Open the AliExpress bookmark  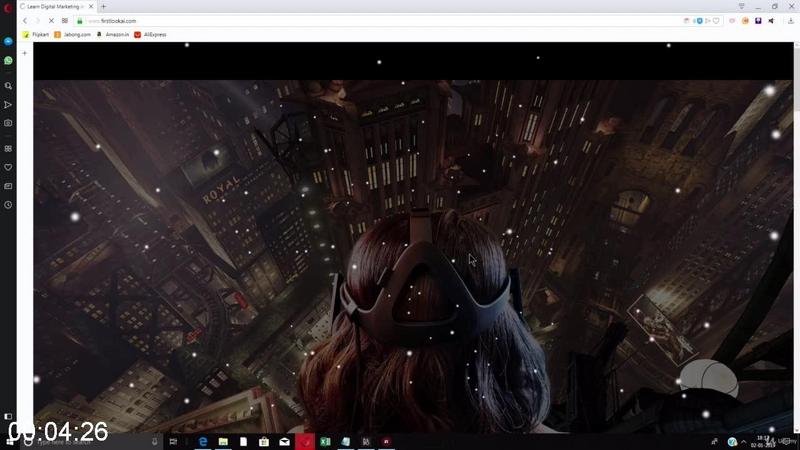click(x=151, y=35)
